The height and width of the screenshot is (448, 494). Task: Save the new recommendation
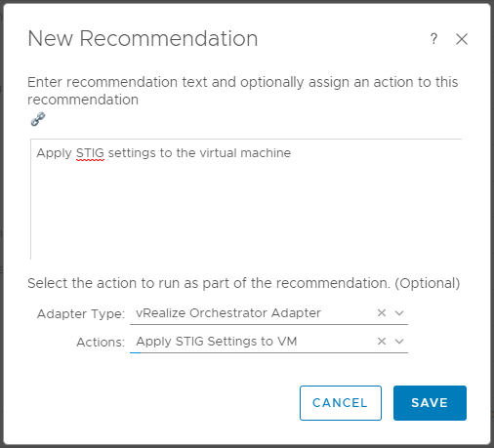430,403
